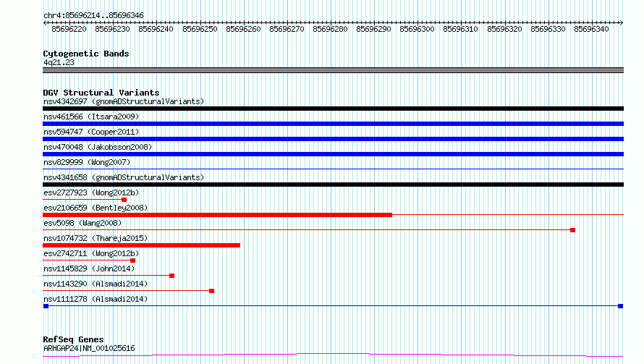
Task: Click the left blue block of nsv1111278
Action: pyautogui.click(x=46, y=306)
